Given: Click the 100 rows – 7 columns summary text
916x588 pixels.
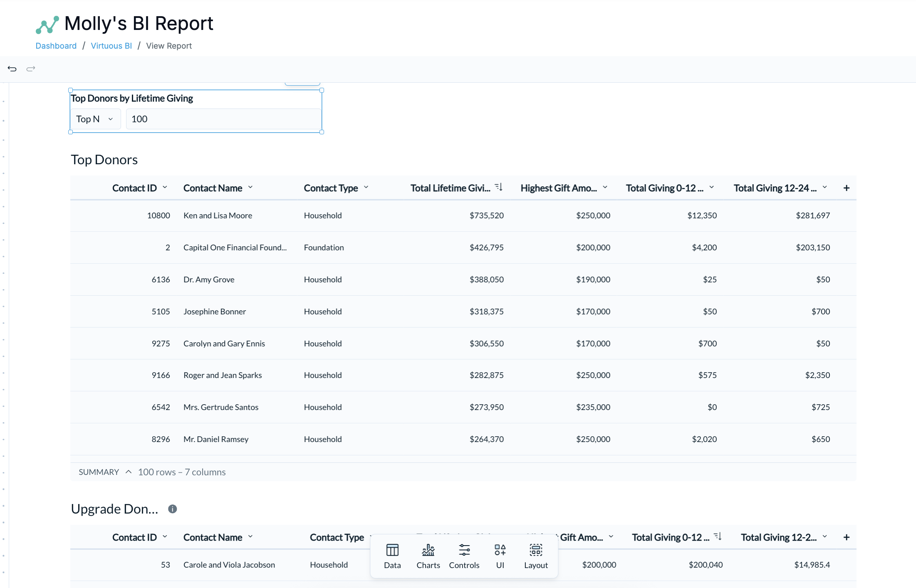Looking at the screenshot, I should tap(182, 472).
